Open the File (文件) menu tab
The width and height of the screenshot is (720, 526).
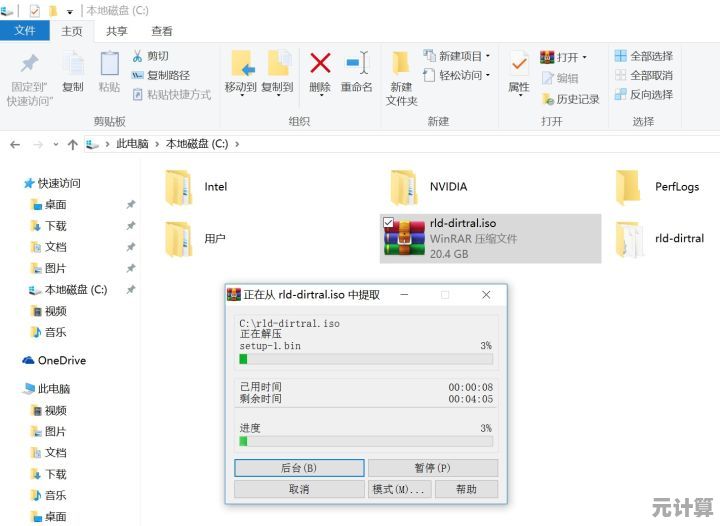(24, 31)
